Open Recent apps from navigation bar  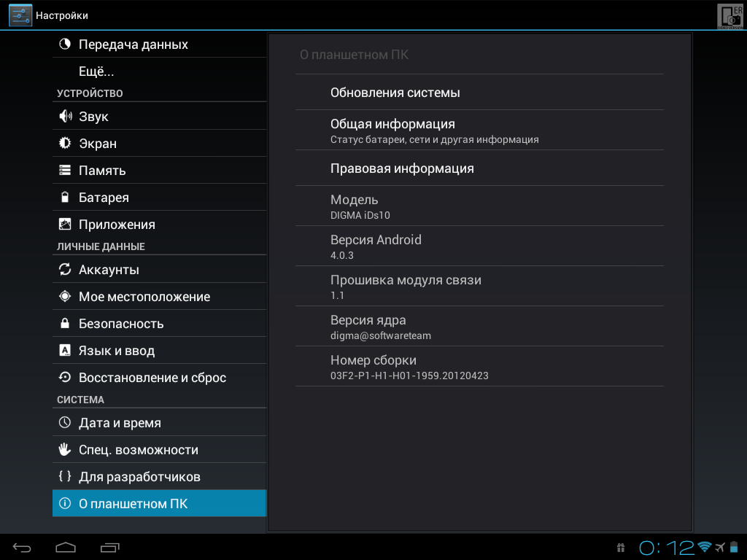click(x=109, y=548)
